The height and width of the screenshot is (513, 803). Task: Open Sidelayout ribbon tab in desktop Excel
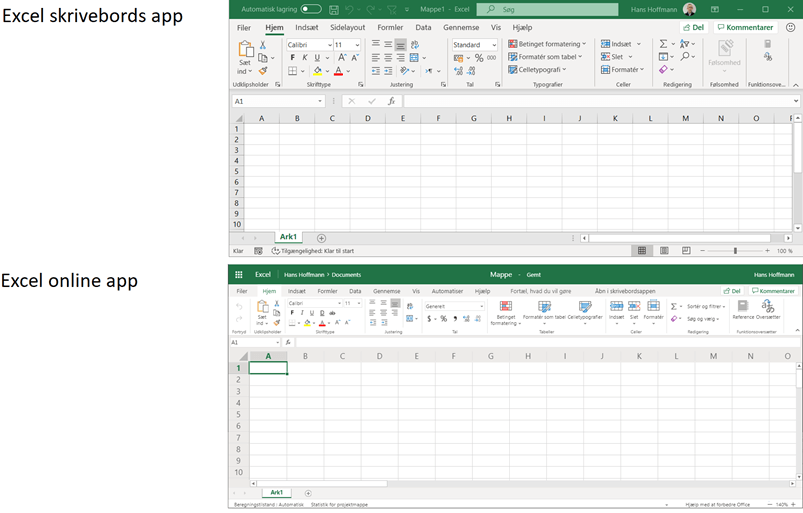(x=348, y=28)
